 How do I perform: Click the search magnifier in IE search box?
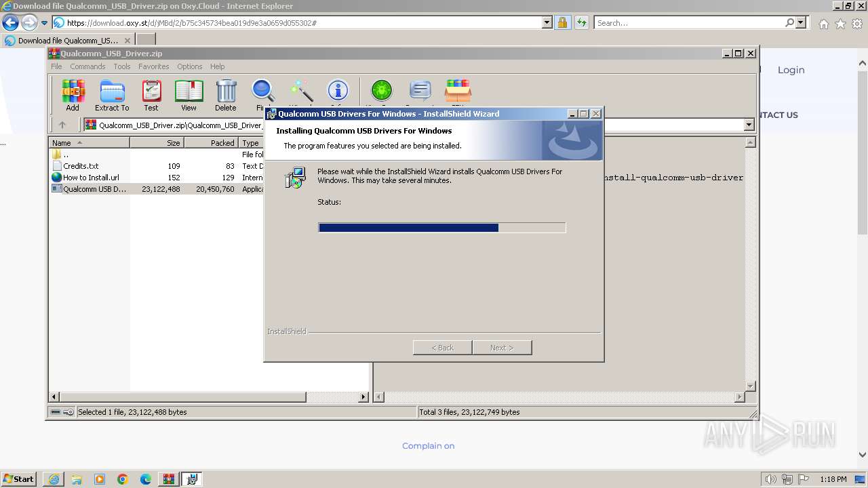coord(789,23)
